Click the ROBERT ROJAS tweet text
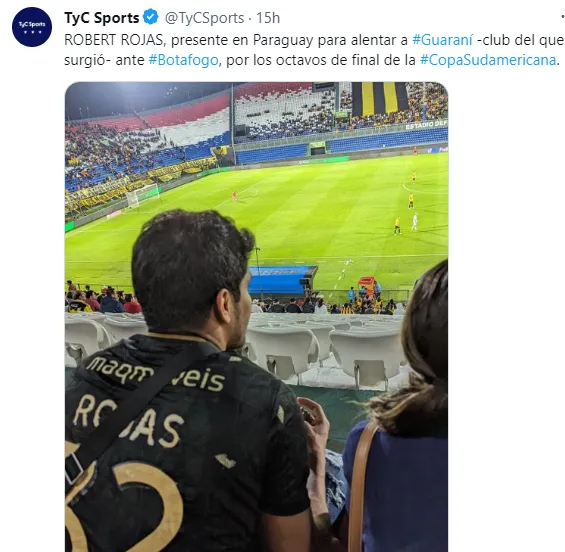The width and height of the screenshot is (565, 552). point(114,40)
